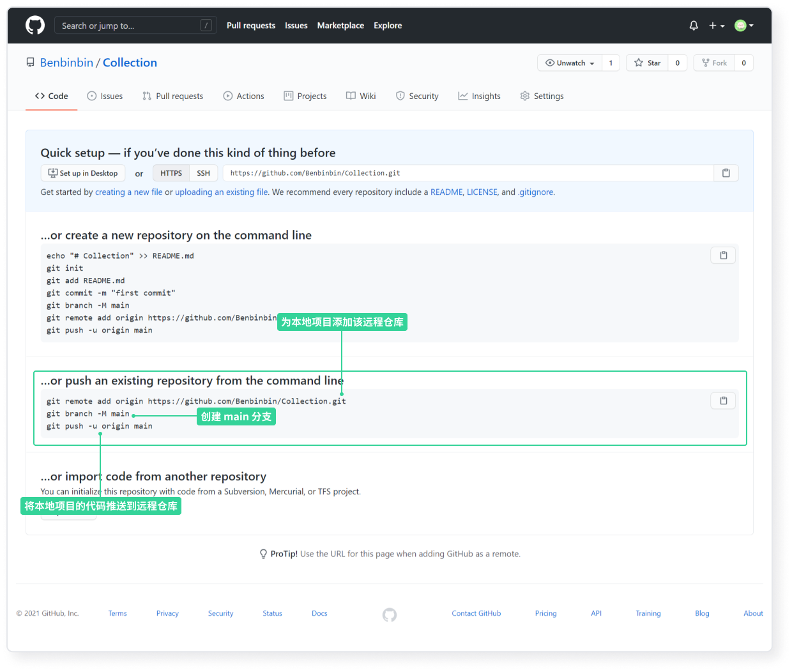Open Marketplace in top bar
The height and width of the screenshot is (672, 792).
[340, 26]
